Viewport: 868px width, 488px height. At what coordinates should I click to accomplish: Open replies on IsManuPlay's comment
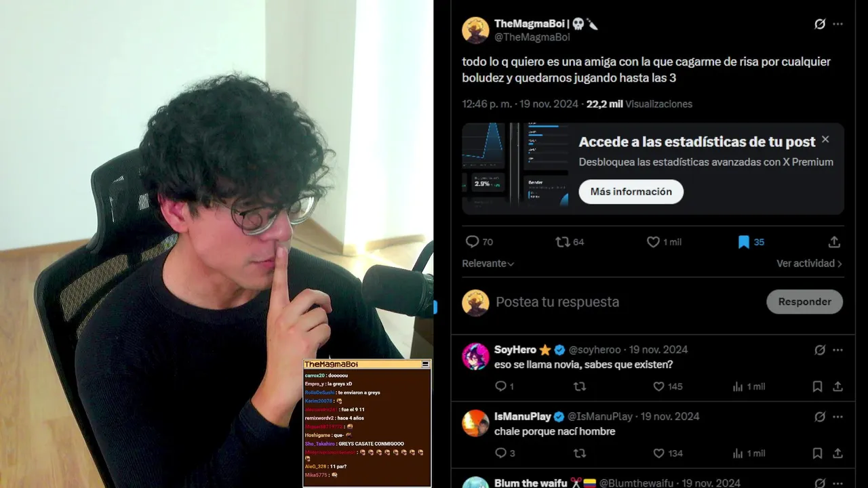[x=500, y=453]
